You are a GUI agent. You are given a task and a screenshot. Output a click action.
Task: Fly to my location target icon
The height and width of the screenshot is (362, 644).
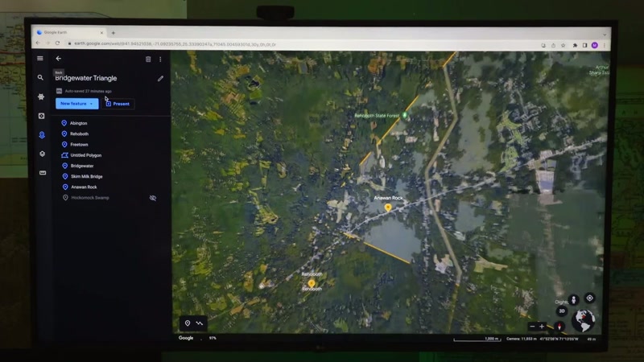point(589,298)
